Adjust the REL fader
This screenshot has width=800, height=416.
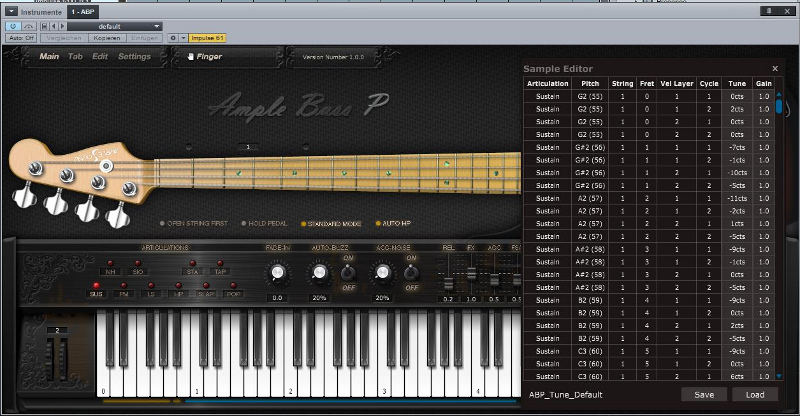(448, 283)
